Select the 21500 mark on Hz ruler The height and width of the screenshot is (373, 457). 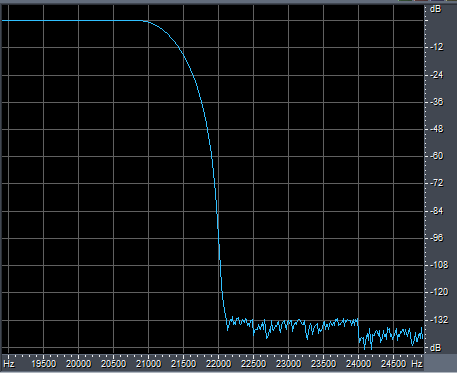coord(183,363)
